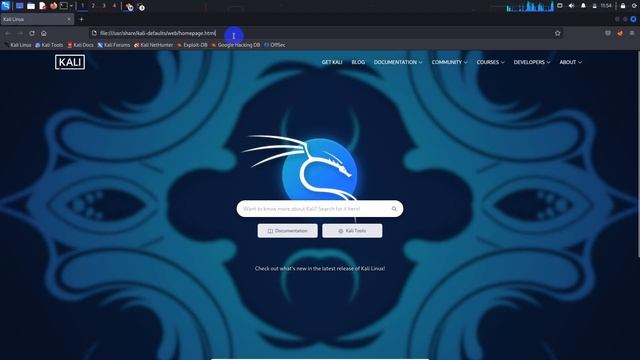Open the terminal emulator from the panel

coord(64,6)
